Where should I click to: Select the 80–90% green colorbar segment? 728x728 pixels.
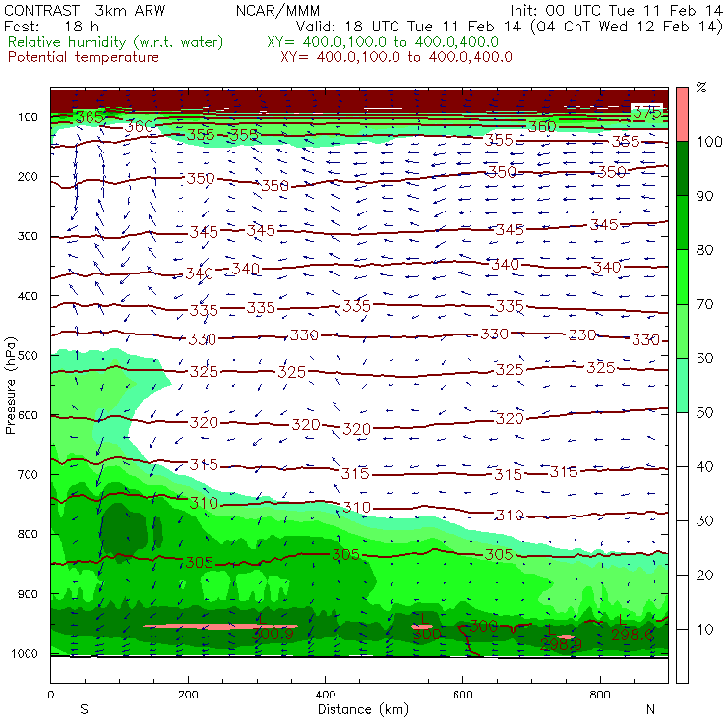(682, 222)
